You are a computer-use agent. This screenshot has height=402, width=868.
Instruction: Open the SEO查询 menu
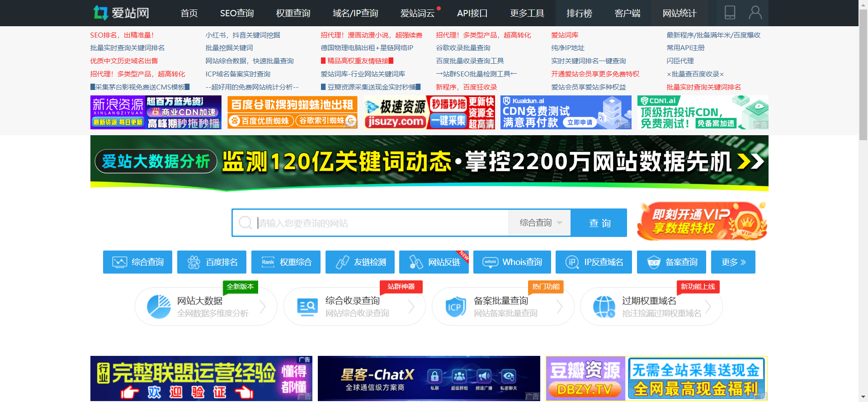[x=237, y=13]
